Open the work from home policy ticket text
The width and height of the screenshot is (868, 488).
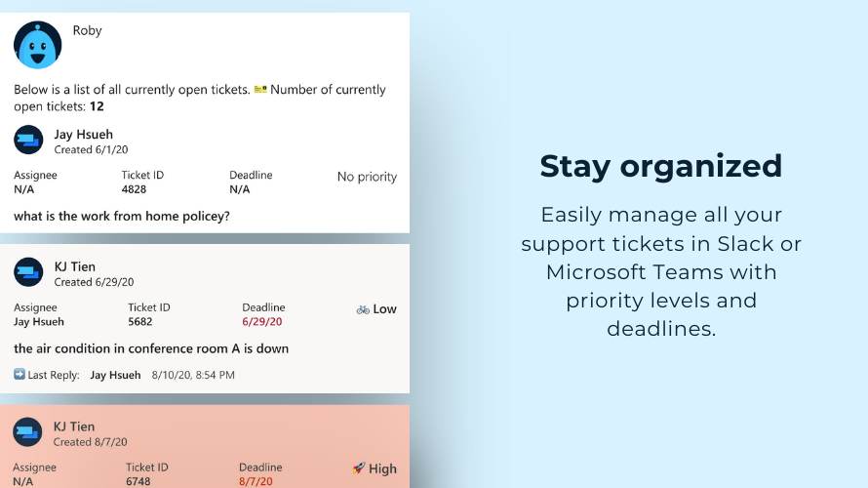[122, 216]
